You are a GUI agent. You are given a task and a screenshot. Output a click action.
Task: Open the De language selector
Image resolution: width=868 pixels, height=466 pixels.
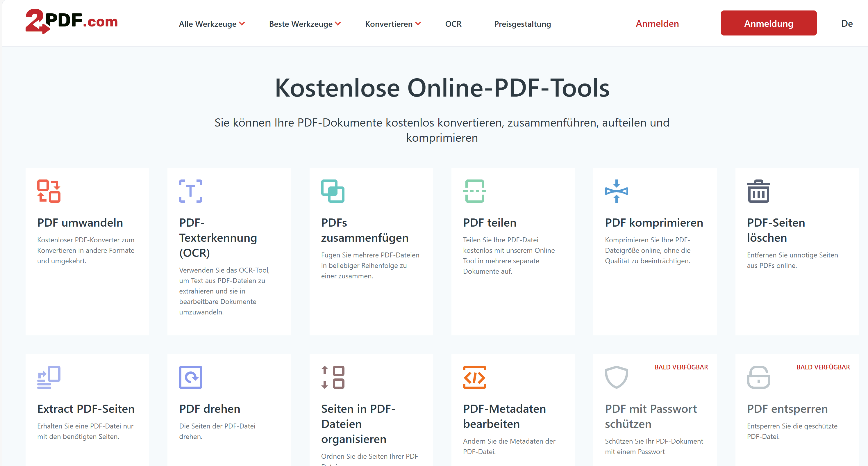[847, 24]
